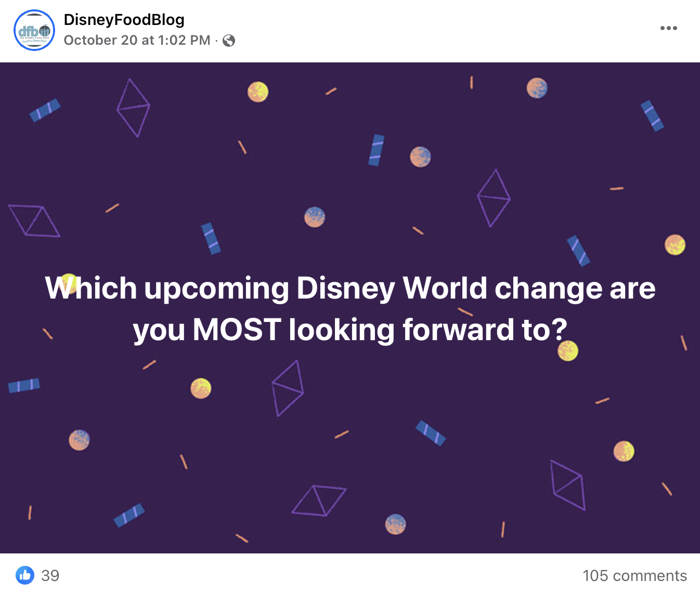
Task: Click the Public globe audience icon
Action: pos(229,41)
